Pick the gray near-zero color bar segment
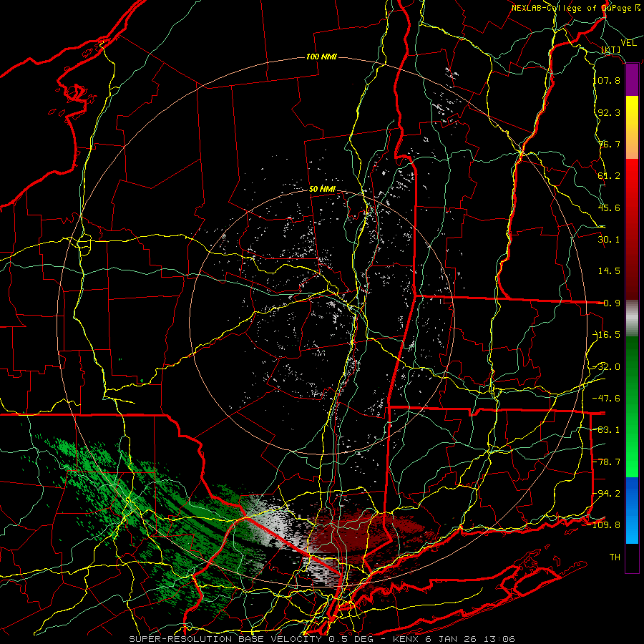This screenshot has height=644, width=644. (632, 318)
